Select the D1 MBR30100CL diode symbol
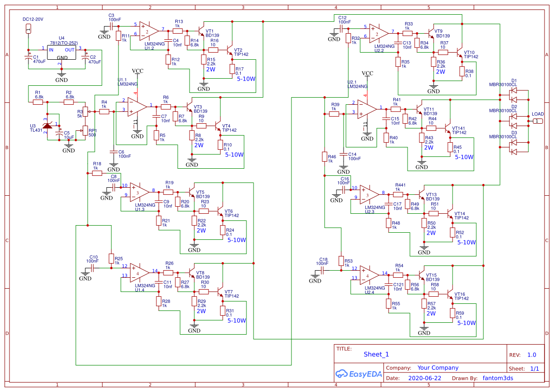 pos(514,94)
